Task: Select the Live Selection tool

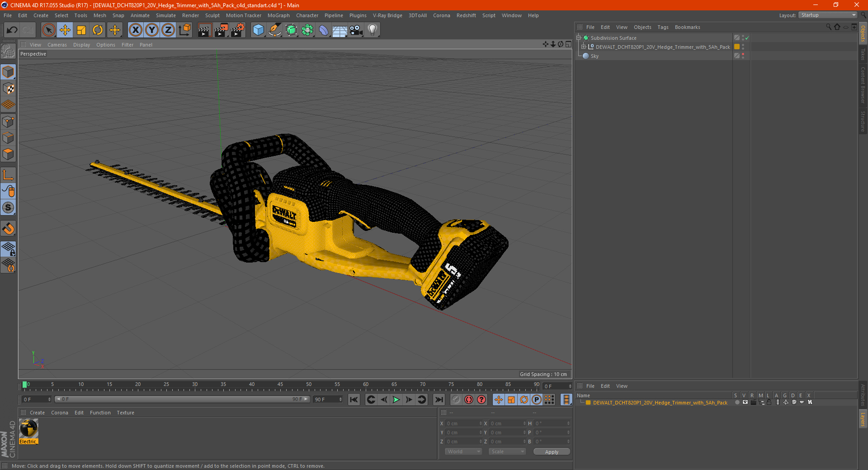Action: point(48,30)
